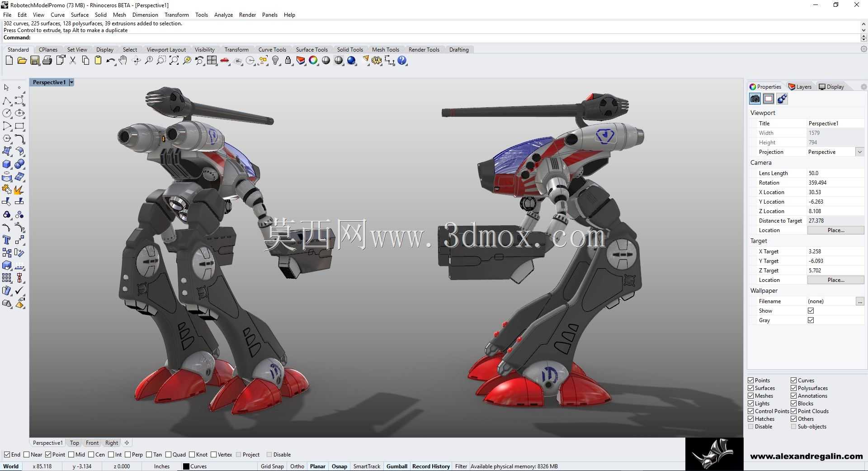Toggle Record History in status bar
868x471 pixels.
(431, 466)
